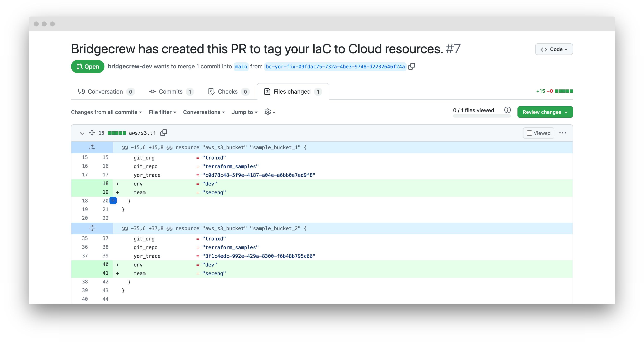Switch to the Commits tab
Image resolution: width=644 pixels, height=345 pixels.
pyautogui.click(x=172, y=92)
